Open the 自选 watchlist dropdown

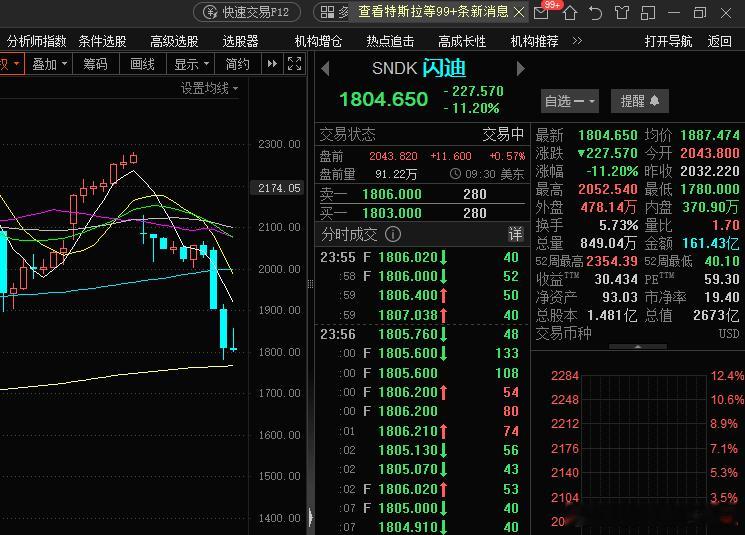tap(570, 101)
